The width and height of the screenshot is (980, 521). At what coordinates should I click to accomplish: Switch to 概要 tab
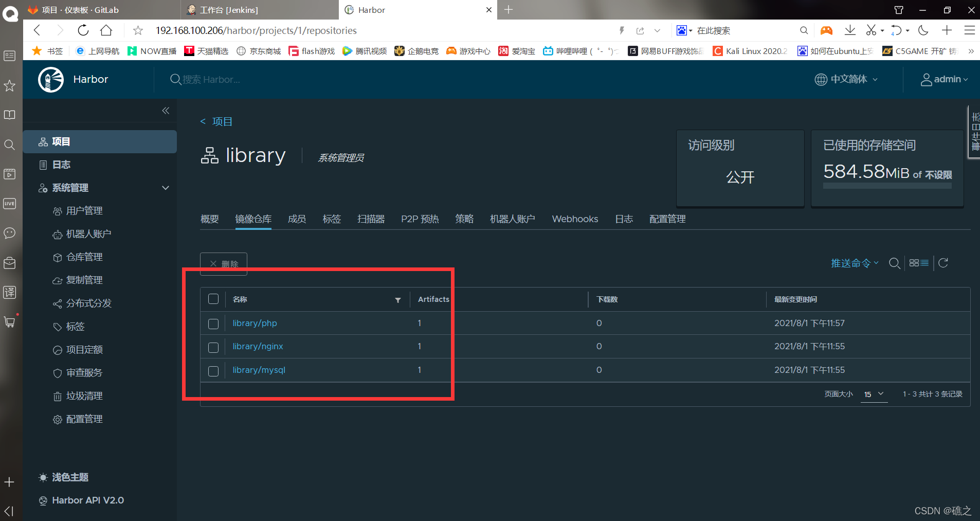point(210,219)
